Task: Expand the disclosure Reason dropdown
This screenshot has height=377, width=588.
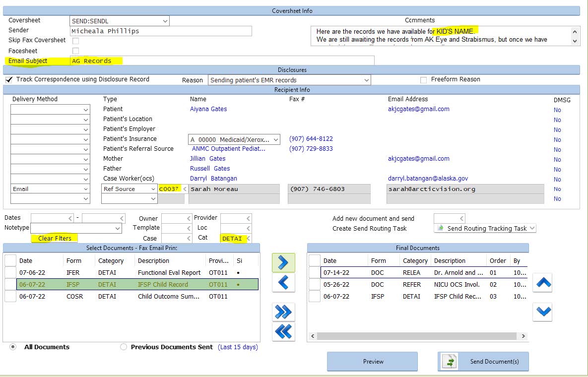Action: (x=366, y=80)
